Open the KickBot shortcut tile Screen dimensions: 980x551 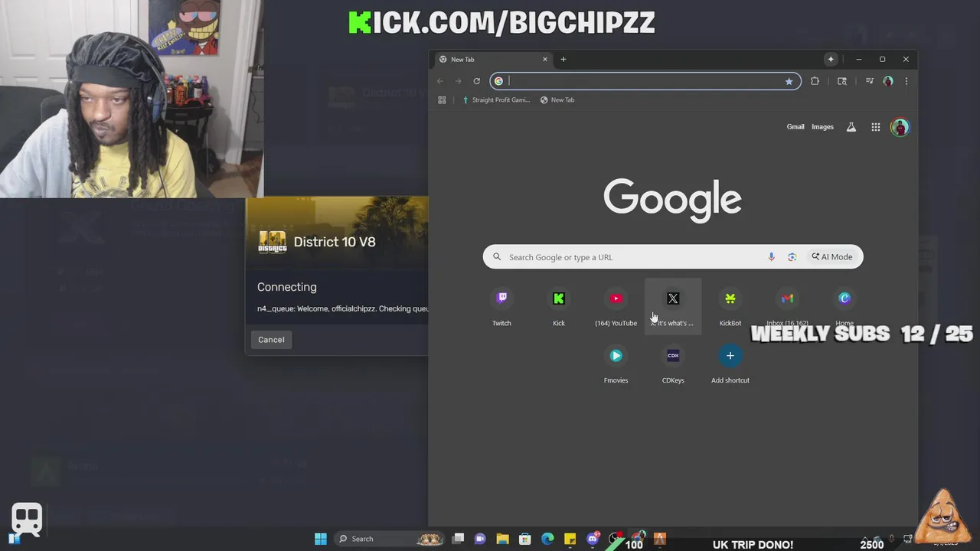point(730,307)
